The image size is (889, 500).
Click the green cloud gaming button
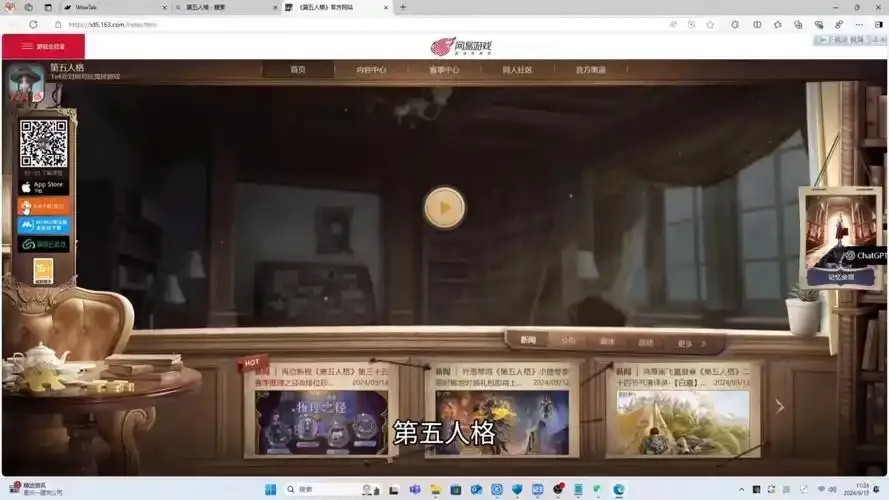click(44, 244)
